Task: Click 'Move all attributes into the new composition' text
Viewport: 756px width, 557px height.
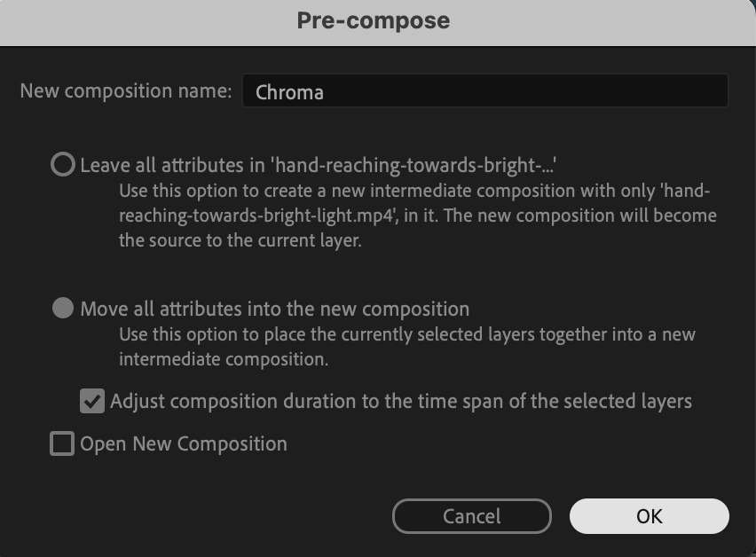Action: click(x=274, y=310)
